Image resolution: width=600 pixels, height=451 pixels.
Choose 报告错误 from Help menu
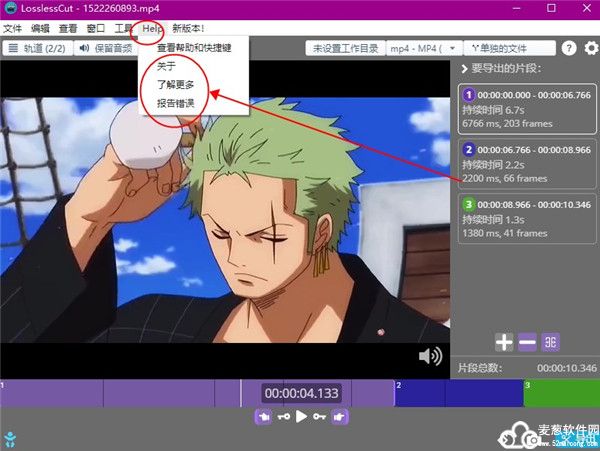click(x=176, y=103)
